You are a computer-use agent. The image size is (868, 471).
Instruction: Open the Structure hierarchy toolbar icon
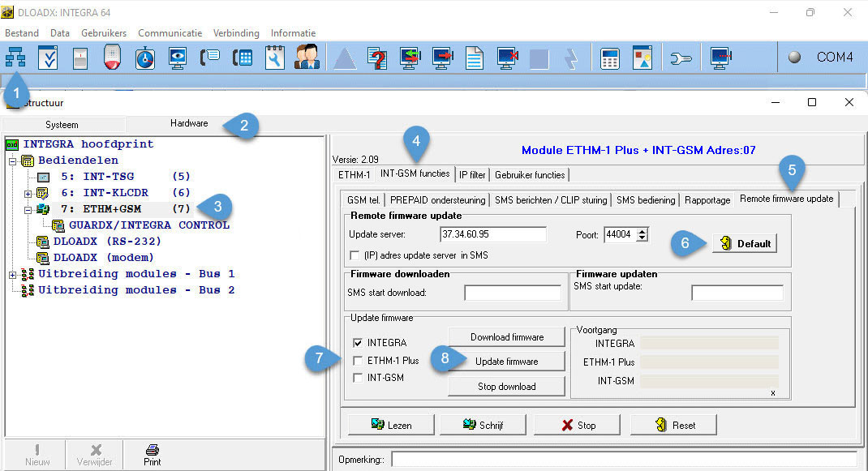tap(15, 58)
